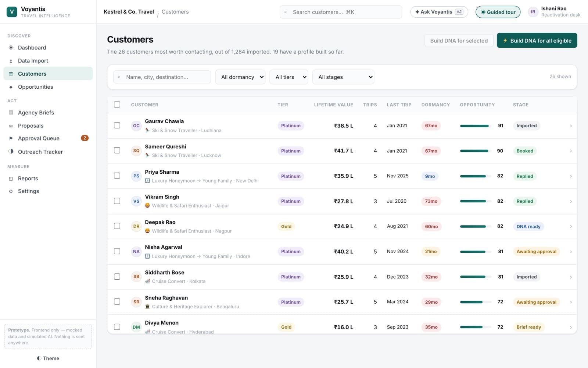Click Build DNA for all eligible

pyautogui.click(x=537, y=40)
